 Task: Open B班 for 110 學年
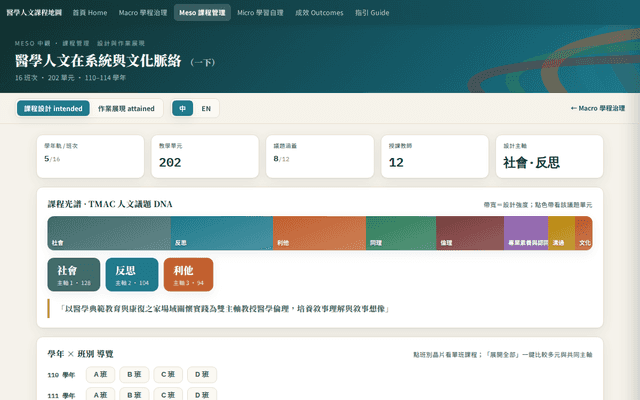pyautogui.click(x=134, y=374)
